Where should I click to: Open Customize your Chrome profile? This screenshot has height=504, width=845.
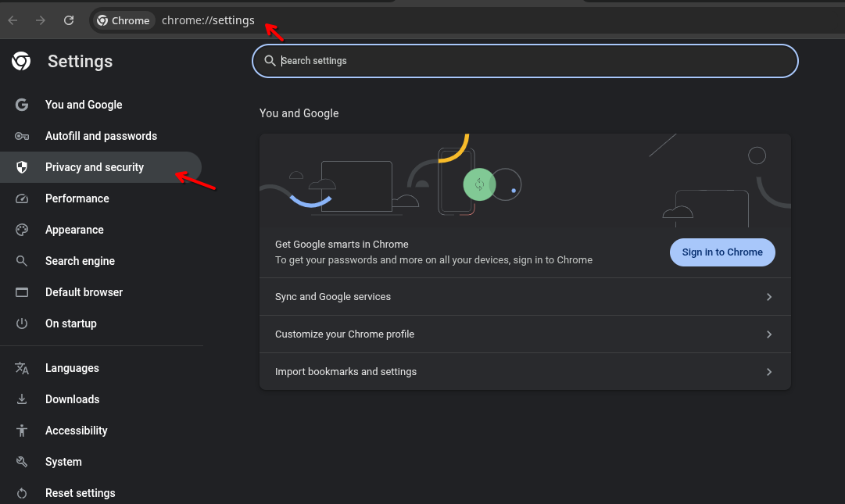(x=525, y=334)
